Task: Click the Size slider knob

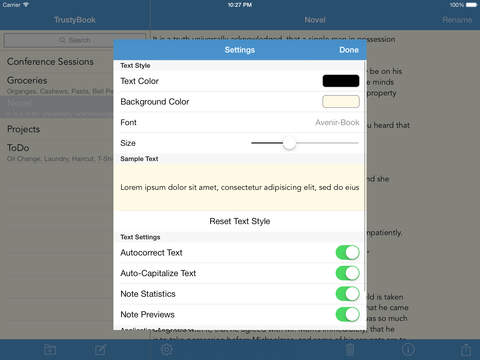Action: coord(289,143)
